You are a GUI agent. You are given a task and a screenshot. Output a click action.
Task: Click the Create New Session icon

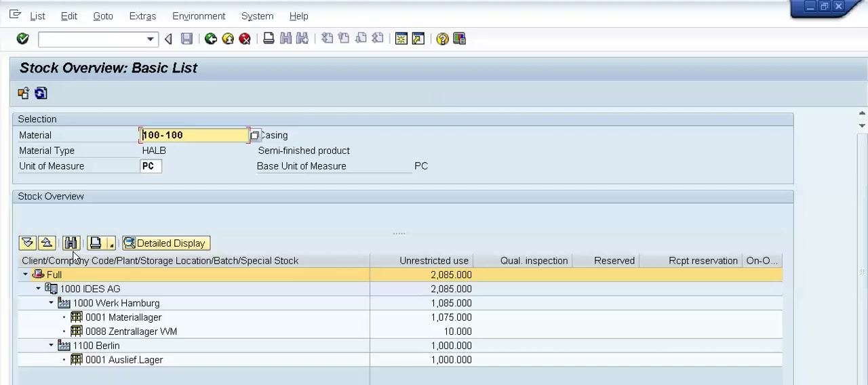coord(401,39)
